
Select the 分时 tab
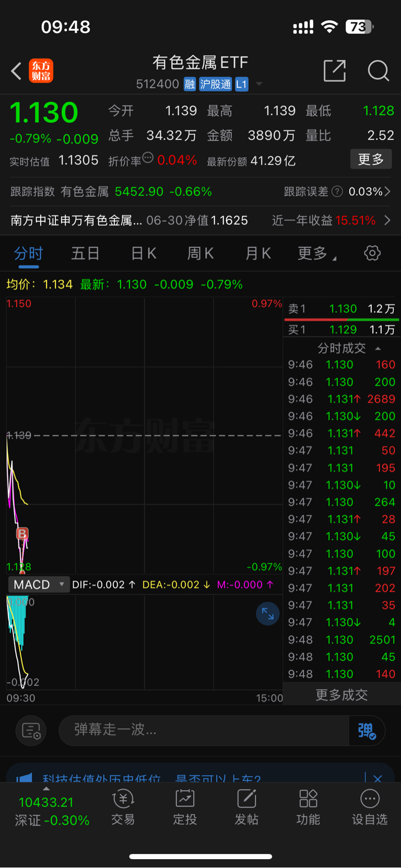[28, 254]
